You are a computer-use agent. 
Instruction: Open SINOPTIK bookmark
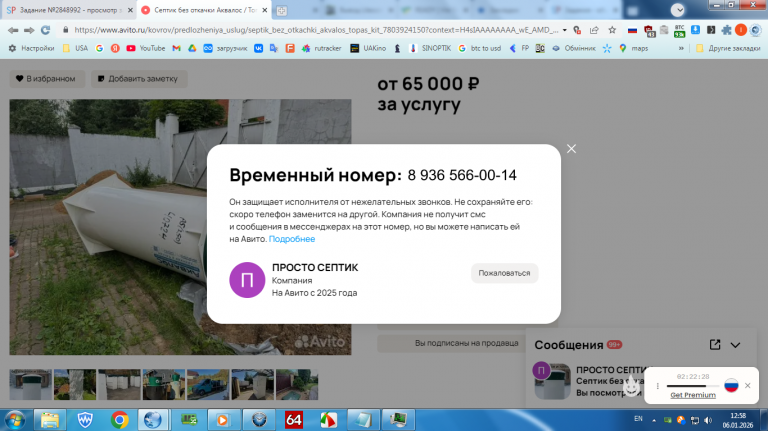(430, 48)
